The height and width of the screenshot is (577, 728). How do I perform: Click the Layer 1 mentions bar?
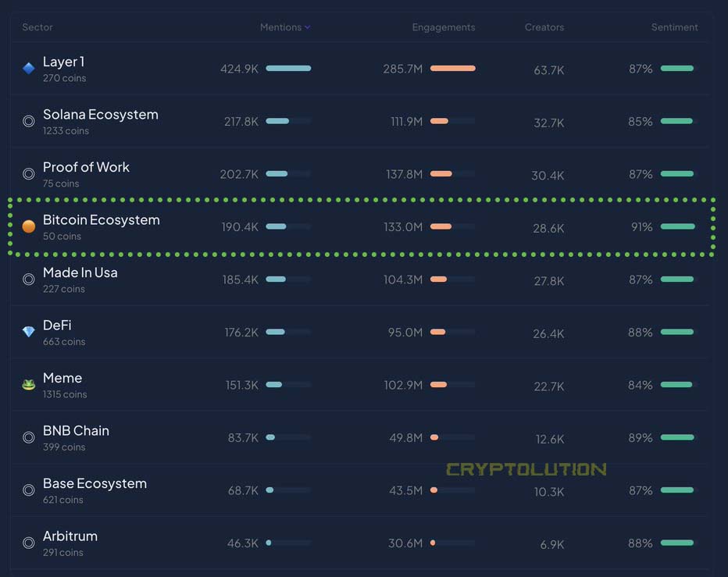pos(288,68)
